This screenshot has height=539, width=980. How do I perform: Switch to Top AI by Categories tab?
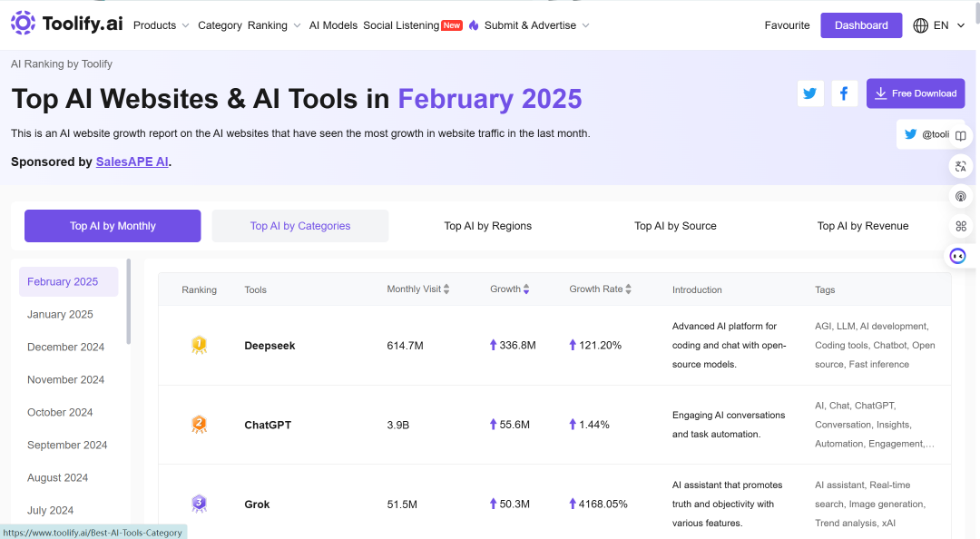(300, 226)
